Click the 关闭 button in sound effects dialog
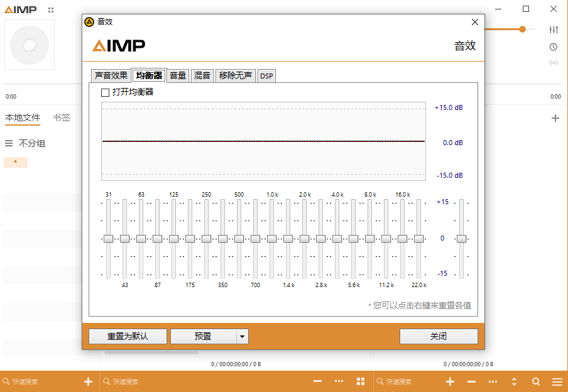The height and width of the screenshot is (392, 568). point(439,336)
